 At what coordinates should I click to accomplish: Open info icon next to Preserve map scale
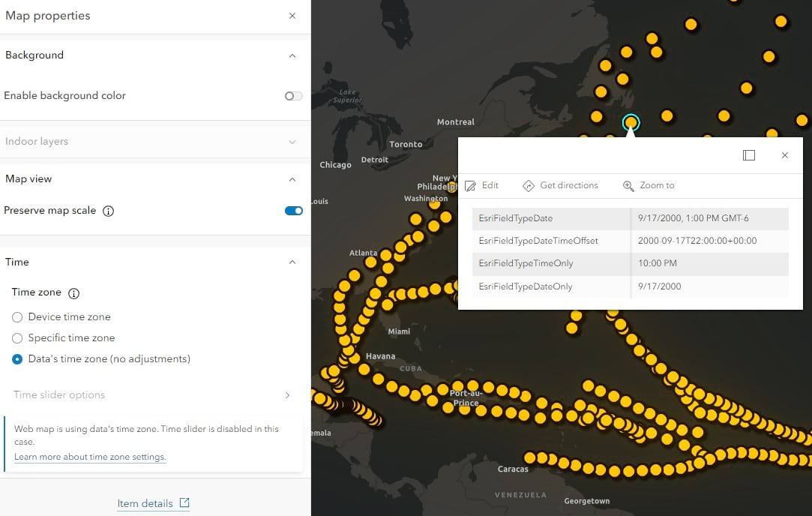pos(108,211)
